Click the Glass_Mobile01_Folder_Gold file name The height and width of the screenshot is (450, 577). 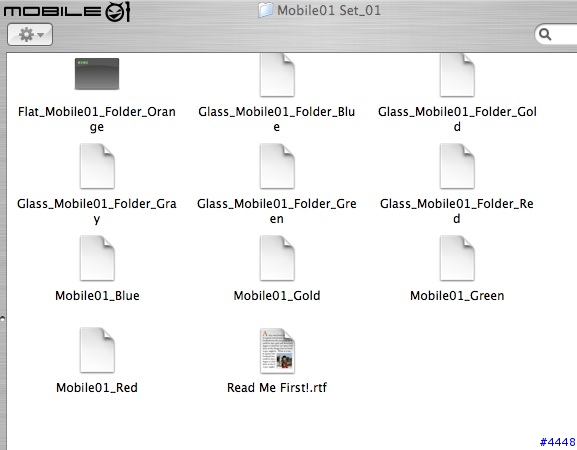tap(457, 119)
